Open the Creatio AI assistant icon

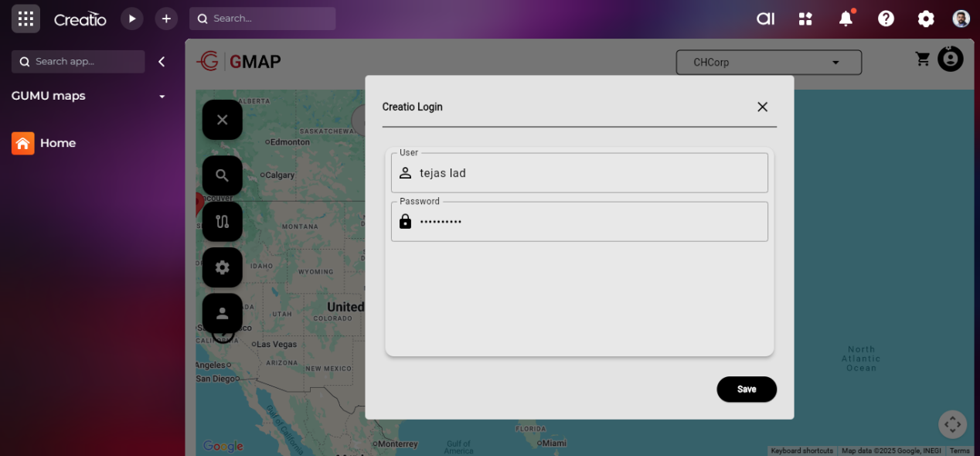tap(765, 19)
